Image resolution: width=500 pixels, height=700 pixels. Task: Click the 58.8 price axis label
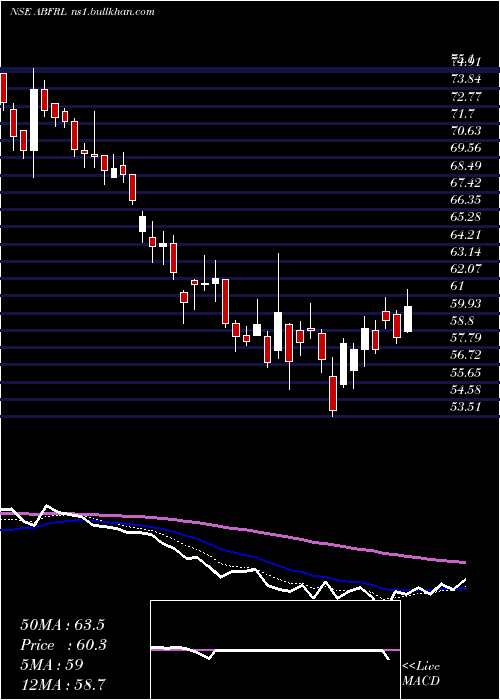pyautogui.click(x=462, y=321)
